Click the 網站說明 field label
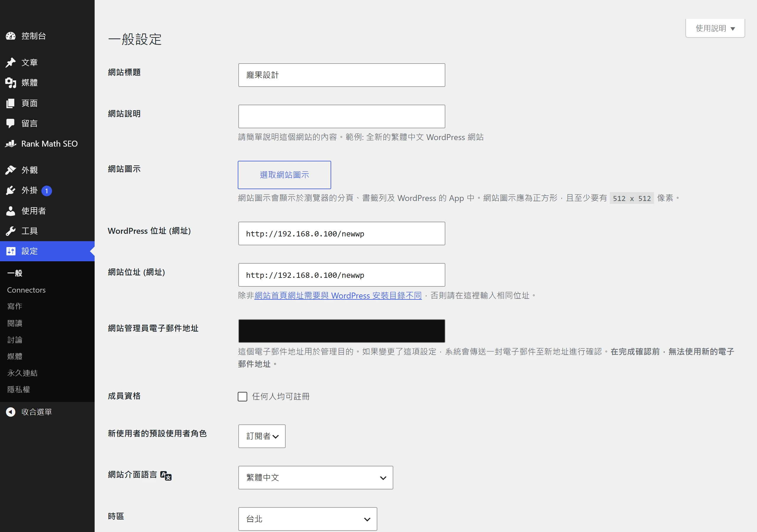 124,114
